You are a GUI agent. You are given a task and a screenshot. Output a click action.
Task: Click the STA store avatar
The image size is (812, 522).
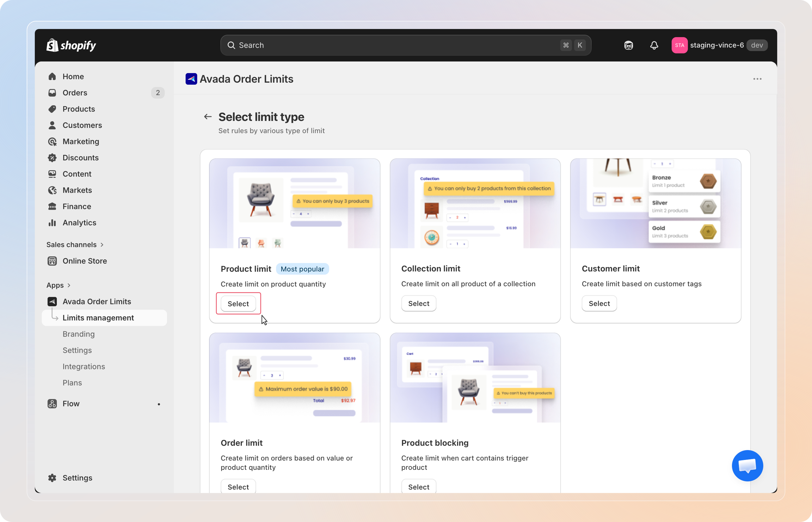[679, 45]
